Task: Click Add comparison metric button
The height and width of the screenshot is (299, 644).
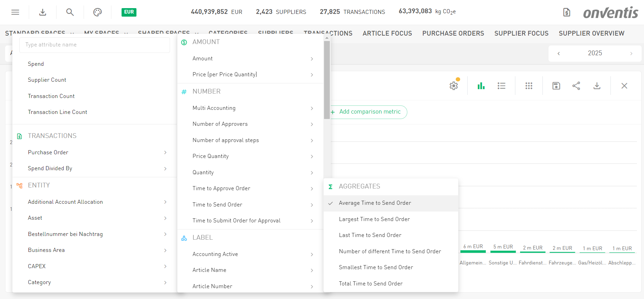Action: [369, 112]
